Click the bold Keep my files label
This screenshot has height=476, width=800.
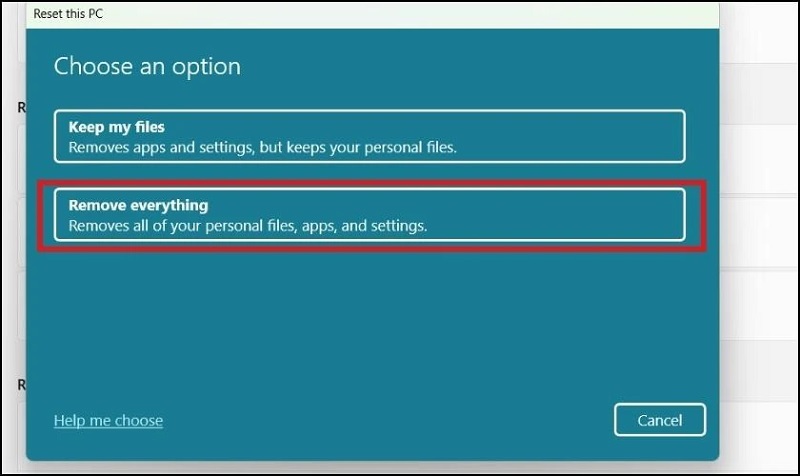[116, 128]
